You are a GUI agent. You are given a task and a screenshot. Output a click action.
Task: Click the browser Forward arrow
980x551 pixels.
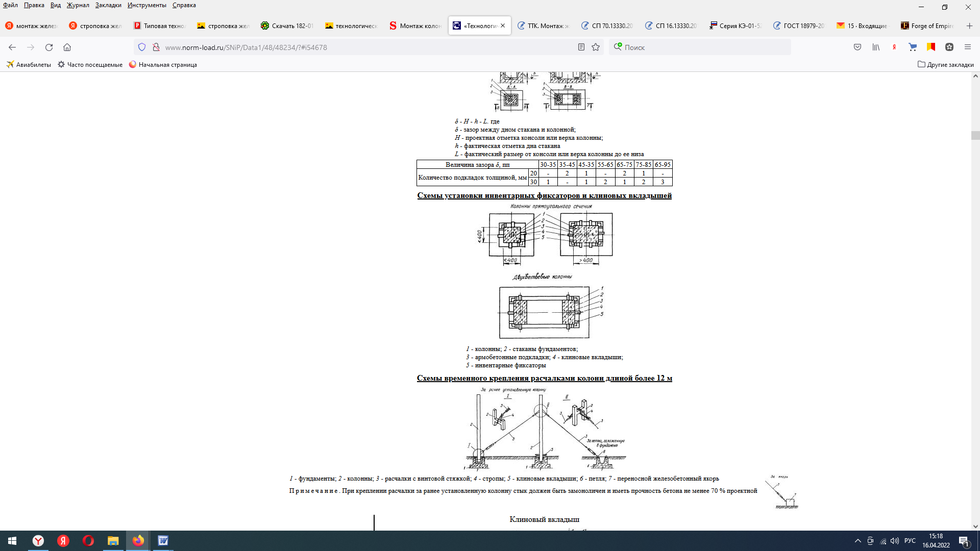[31, 47]
